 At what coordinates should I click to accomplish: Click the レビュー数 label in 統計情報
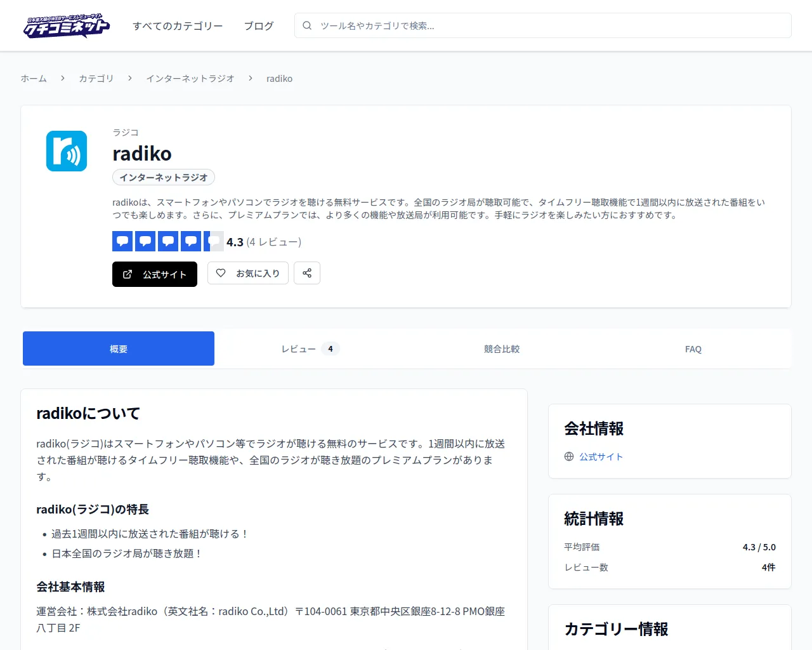point(586,567)
